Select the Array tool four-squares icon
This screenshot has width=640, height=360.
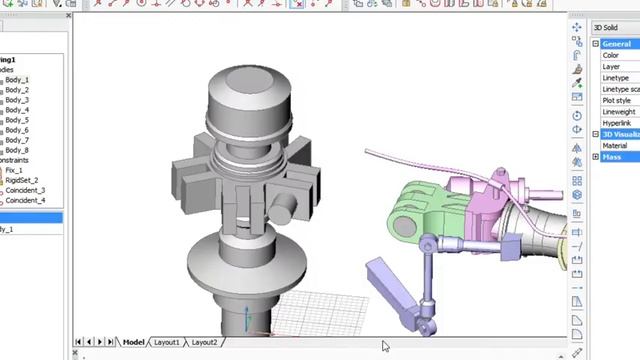coord(577,180)
